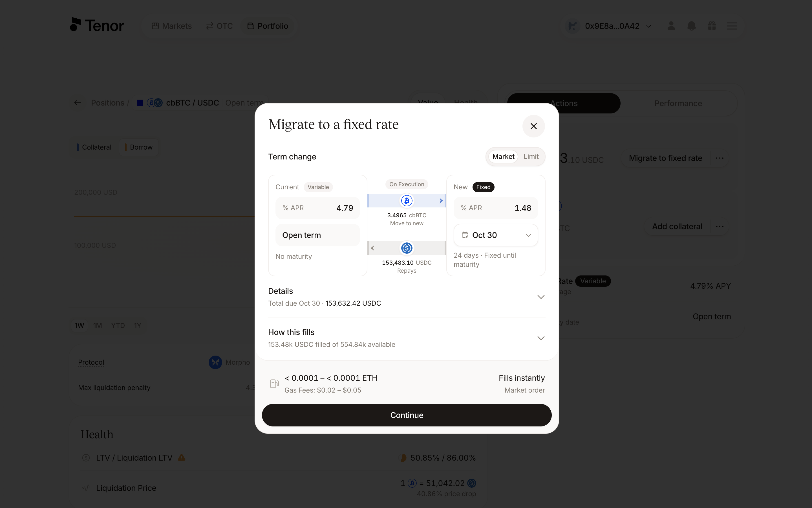Click the Morpho protocol icon
This screenshot has height=508, width=812.
point(215,362)
